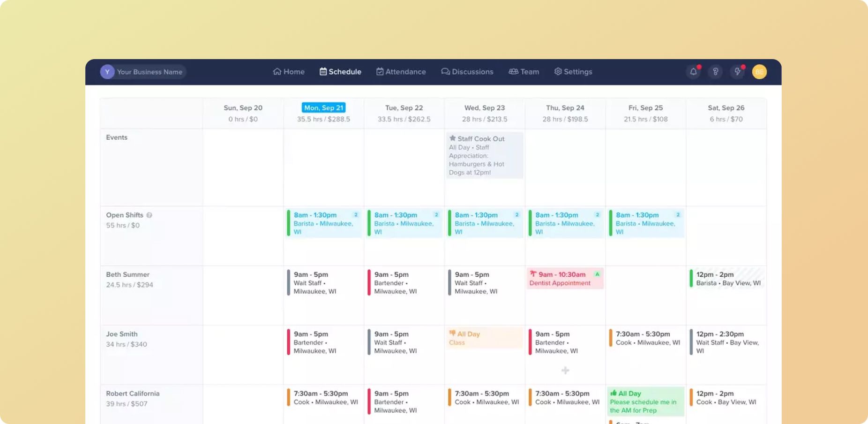Open Joe Smith's Thursday Bartender shift

click(x=566, y=342)
